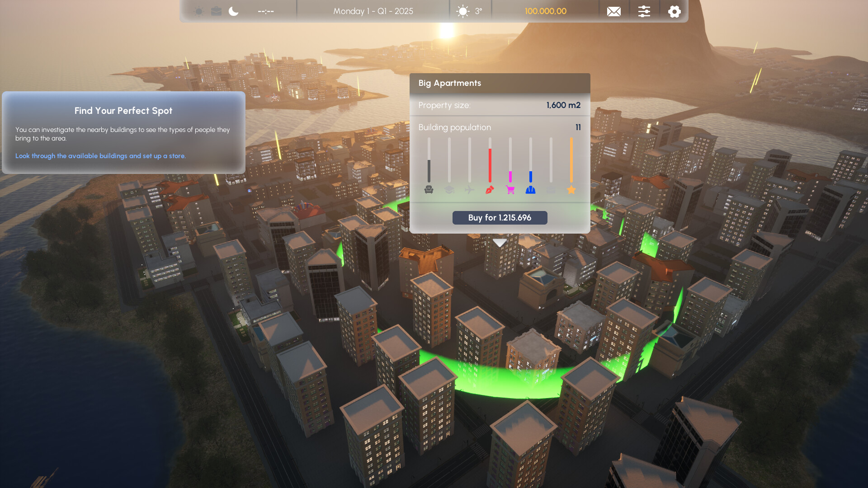Screen dimensions: 868x488
Task: Open the weather temperature display
Action: 470,11
